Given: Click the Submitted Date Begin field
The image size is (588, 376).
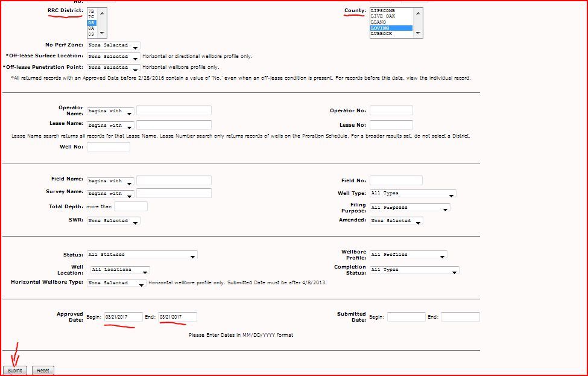Looking at the screenshot, I should pyautogui.click(x=406, y=317).
